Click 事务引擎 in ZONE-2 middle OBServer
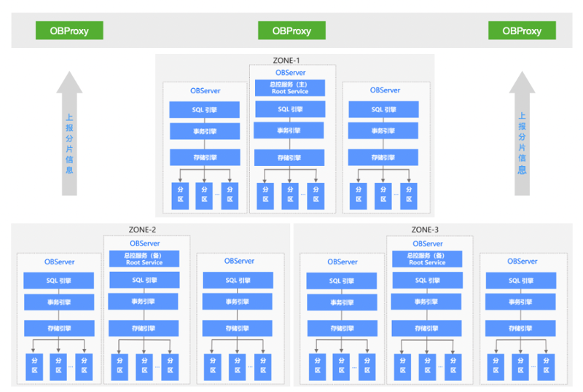 (x=143, y=301)
